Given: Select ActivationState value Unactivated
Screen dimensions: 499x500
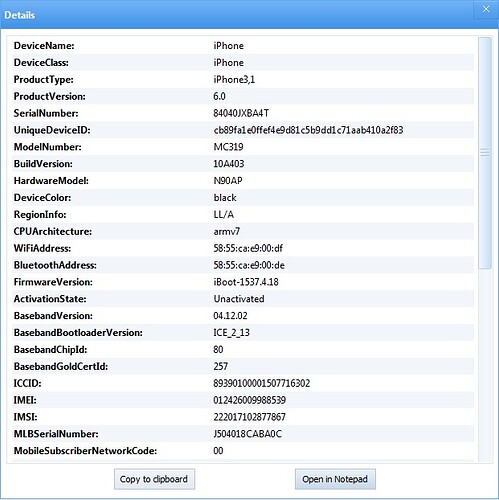Looking at the screenshot, I should tap(239, 299).
